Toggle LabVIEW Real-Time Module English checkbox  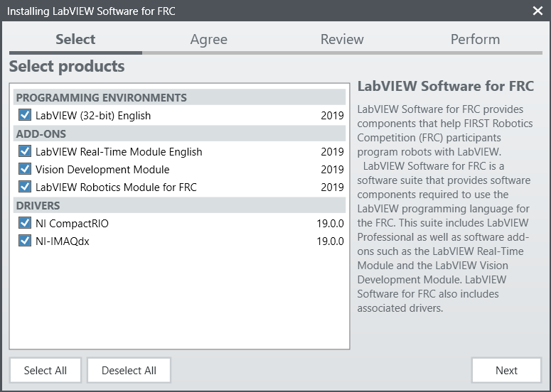[x=25, y=151]
